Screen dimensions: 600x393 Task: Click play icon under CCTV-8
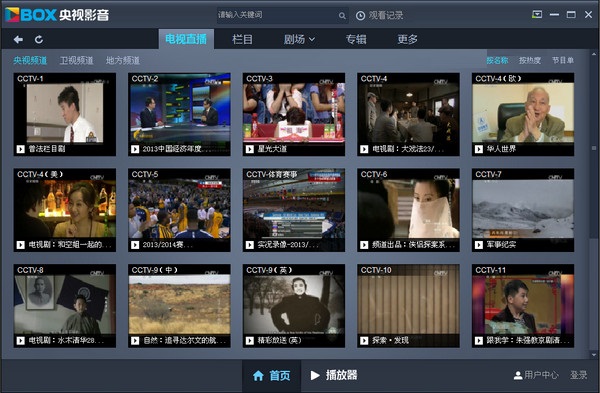21,341
